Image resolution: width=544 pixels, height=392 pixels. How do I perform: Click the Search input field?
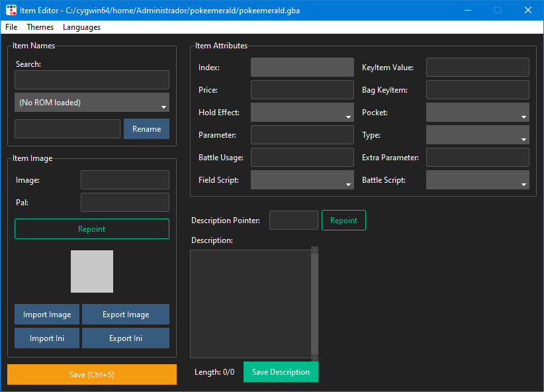coord(92,80)
